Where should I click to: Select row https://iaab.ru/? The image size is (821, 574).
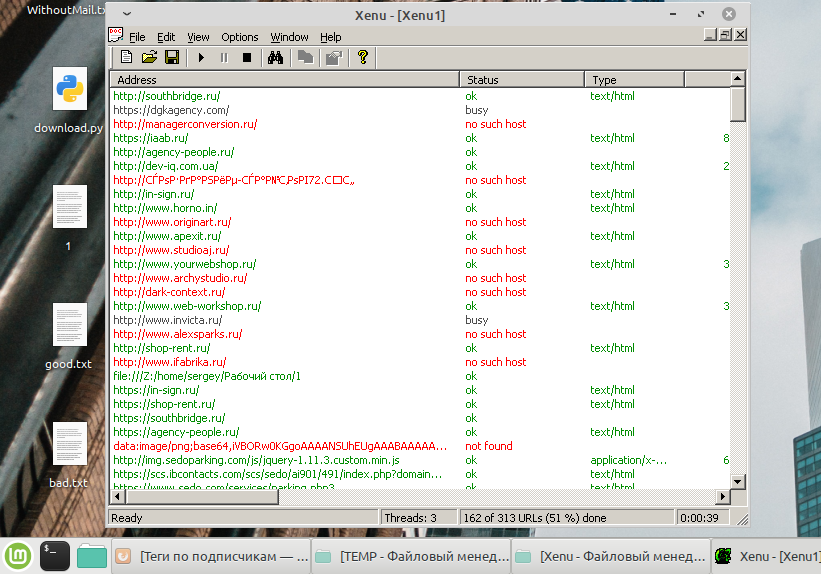pyautogui.click(x=420, y=138)
